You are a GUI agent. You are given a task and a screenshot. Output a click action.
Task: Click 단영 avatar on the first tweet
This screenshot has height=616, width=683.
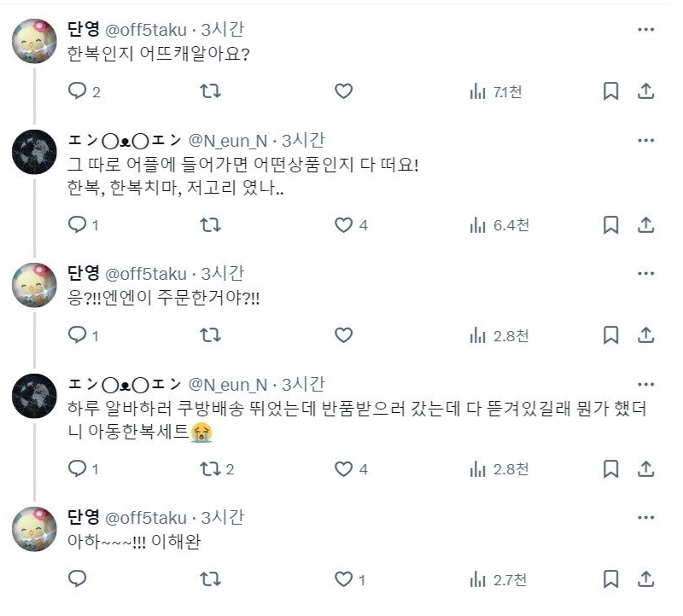point(34,42)
